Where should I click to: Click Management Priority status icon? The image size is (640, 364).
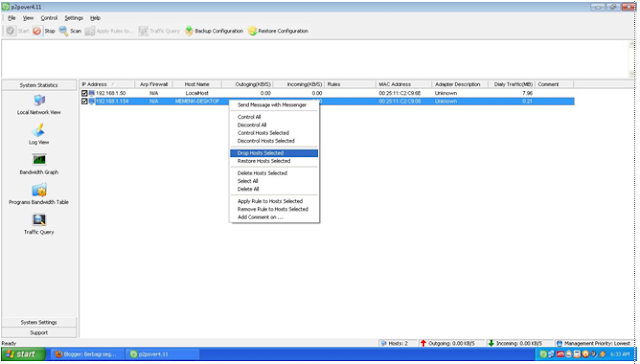click(560, 344)
